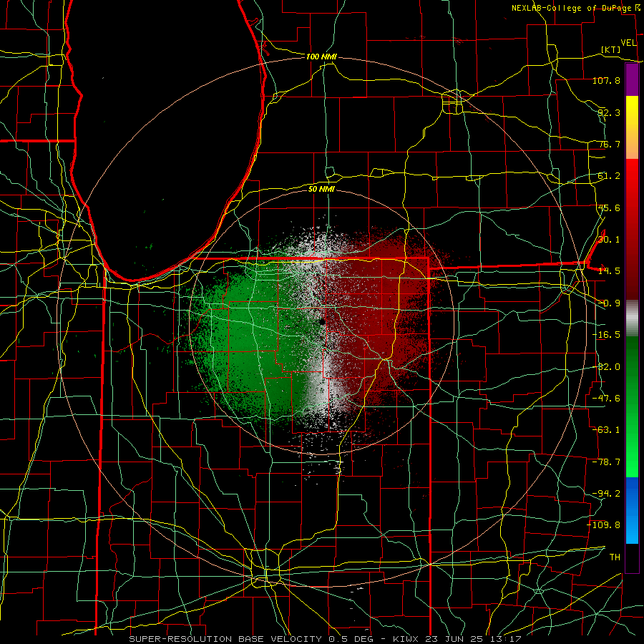The height and width of the screenshot is (644, 644).
Task: Click the -94.2 velocity scale value
Action: pos(606,494)
